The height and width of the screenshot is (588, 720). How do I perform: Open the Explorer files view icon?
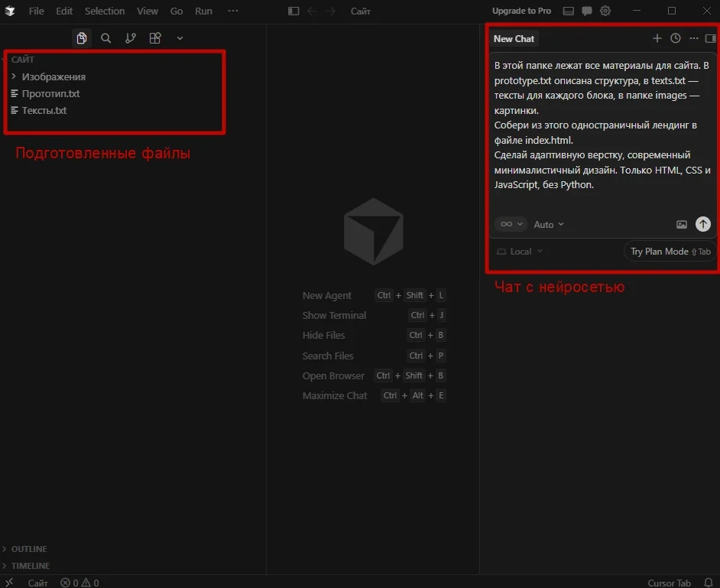tap(82, 38)
